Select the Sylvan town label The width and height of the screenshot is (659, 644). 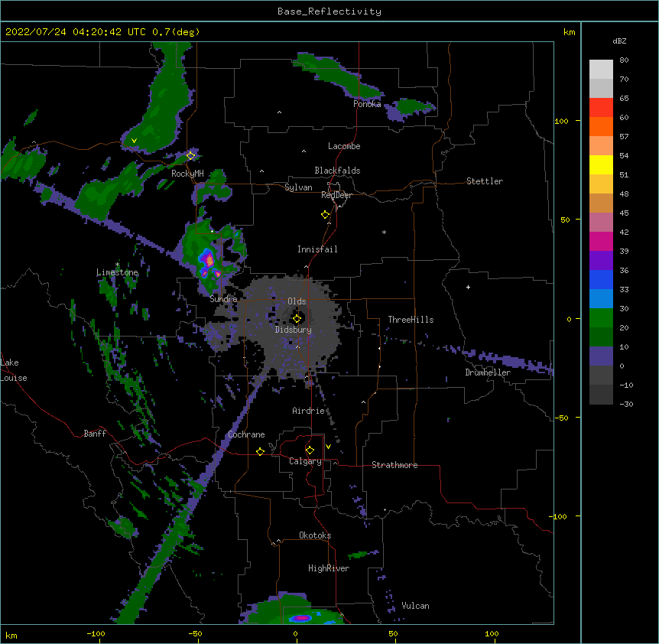point(298,187)
